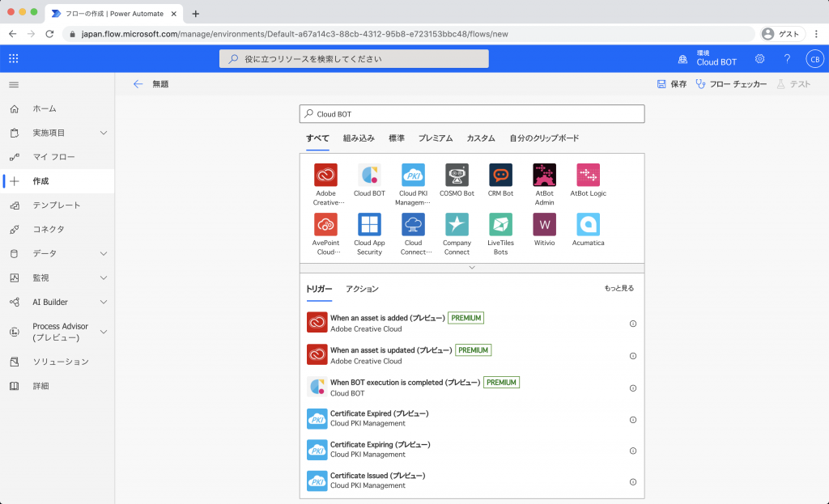
Task: Collapse the left navigation hamburger menu
Action: (15, 84)
